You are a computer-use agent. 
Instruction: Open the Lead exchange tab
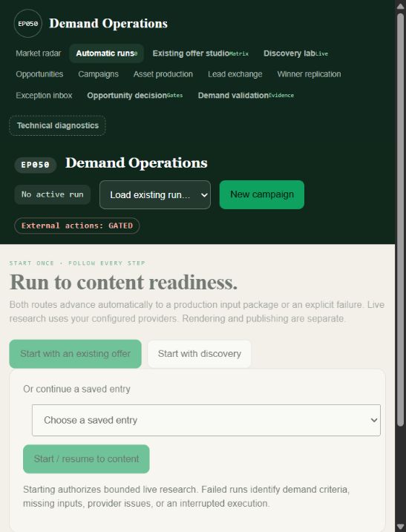235,74
